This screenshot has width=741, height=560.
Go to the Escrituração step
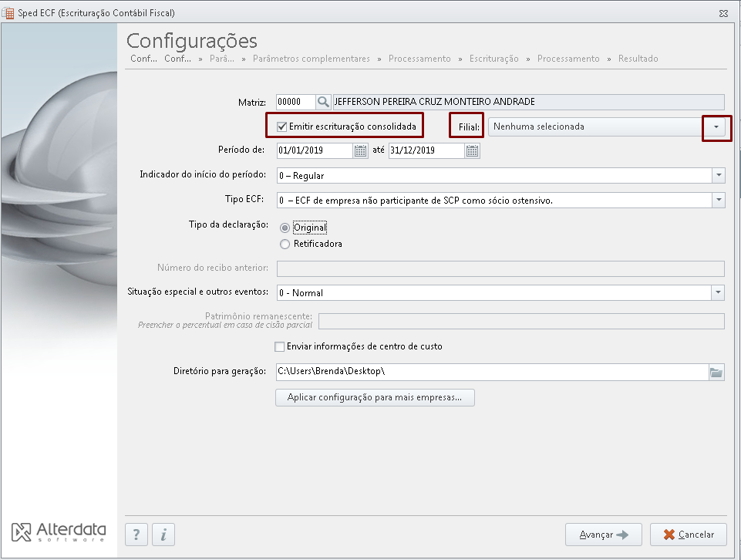[x=493, y=59]
